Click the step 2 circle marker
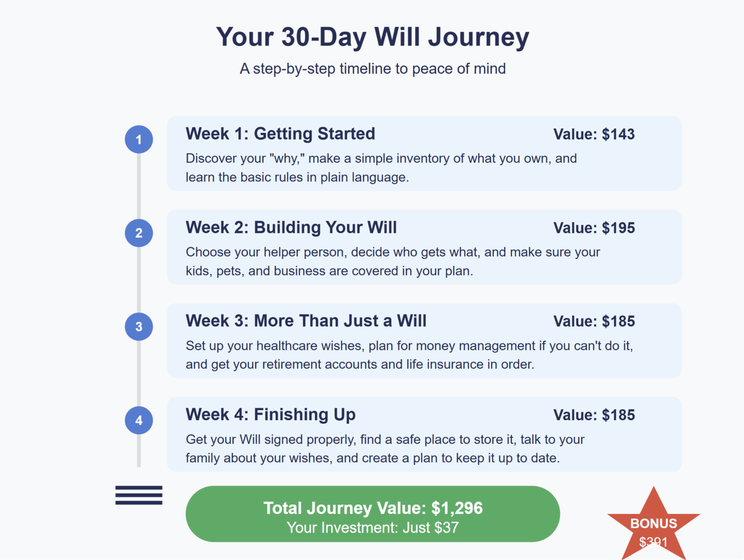Image resolution: width=744 pixels, height=560 pixels. 139,233
